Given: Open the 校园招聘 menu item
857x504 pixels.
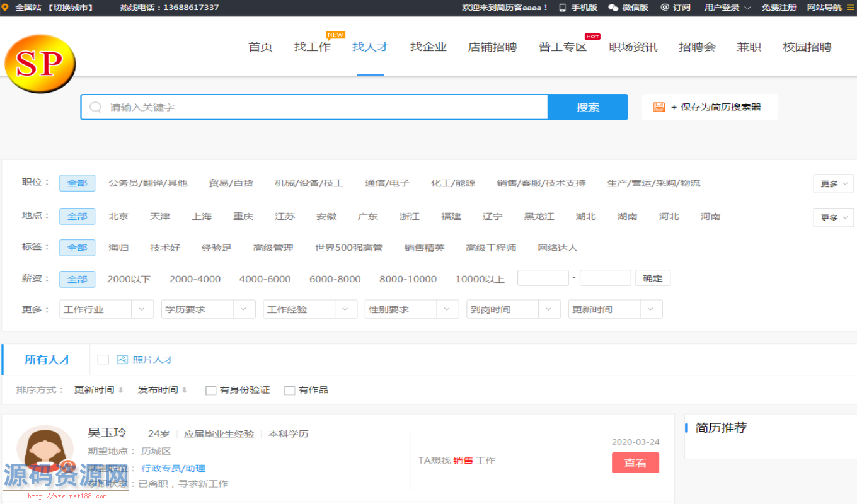Looking at the screenshot, I should click(807, 46).
